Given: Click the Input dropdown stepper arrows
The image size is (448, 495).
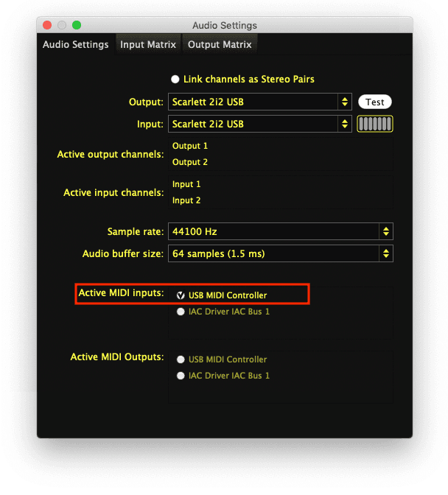Looking at the screenshot, I should point(344,124).
